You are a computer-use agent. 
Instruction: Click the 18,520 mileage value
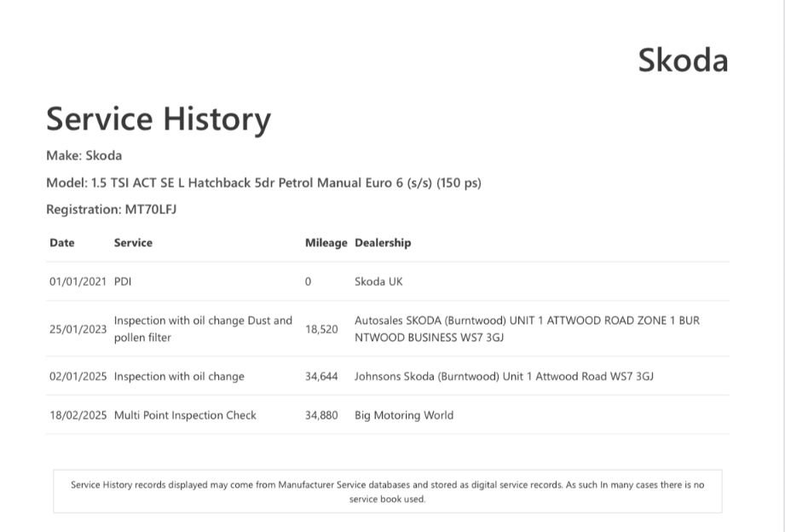click(x=321, y=329)
